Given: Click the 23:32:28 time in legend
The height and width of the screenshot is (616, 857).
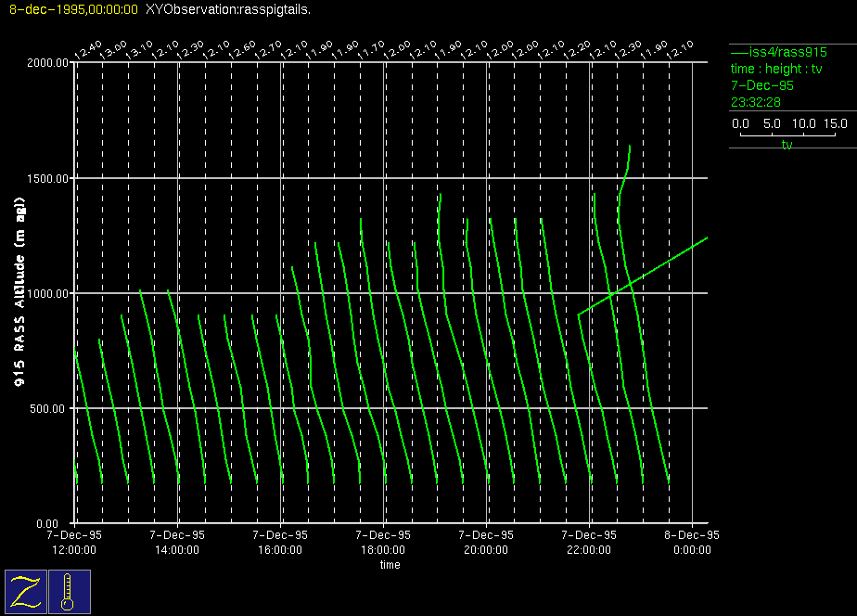Looking at the screenshot, I should pos(755,102).
